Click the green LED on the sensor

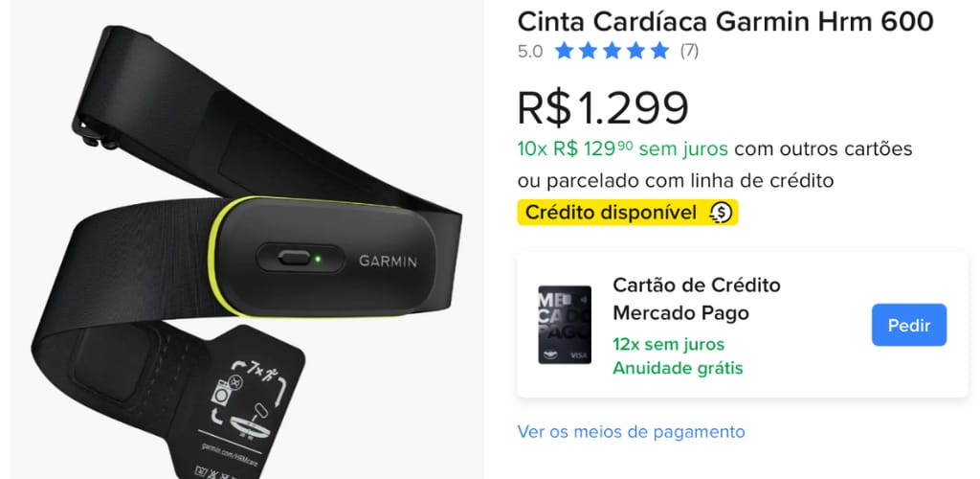(x=318, y=259)
